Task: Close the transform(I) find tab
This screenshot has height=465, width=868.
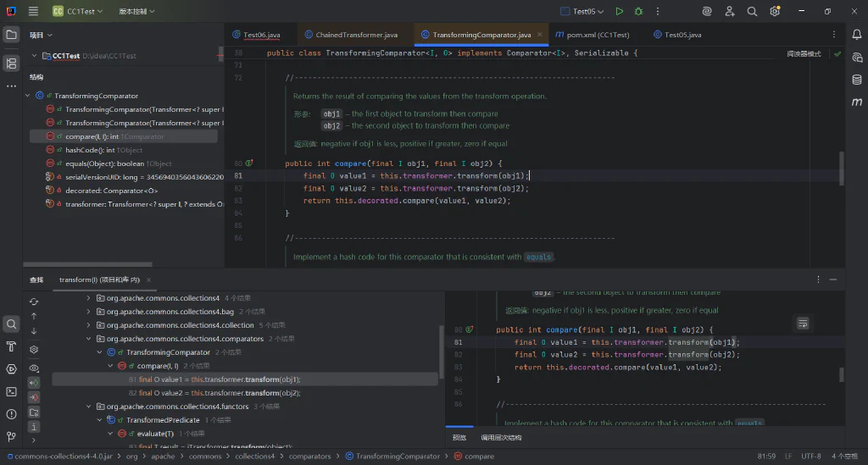Action: tap(148, 280)
